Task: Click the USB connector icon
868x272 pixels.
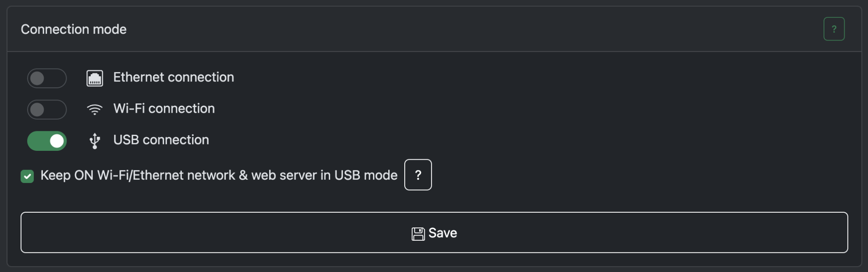Action: (x=95, y=140)
